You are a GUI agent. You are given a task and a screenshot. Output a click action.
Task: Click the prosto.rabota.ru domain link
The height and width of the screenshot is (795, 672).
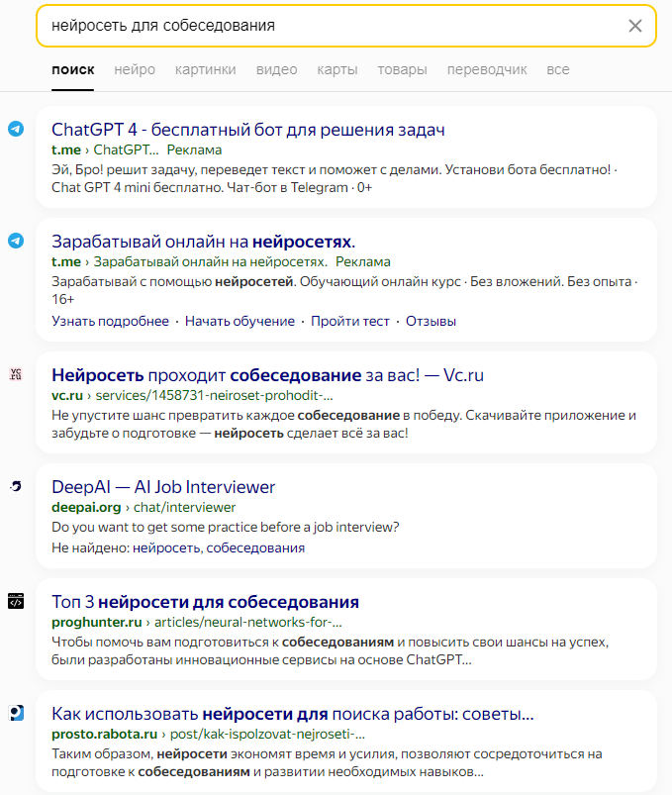click(104, 735)
